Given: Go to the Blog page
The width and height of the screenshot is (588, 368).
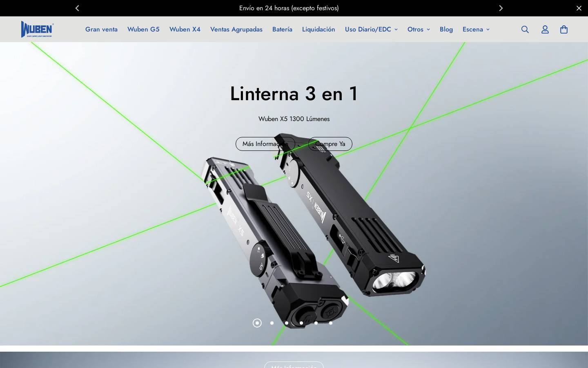Looking at the screenshot, I should 446,29.
